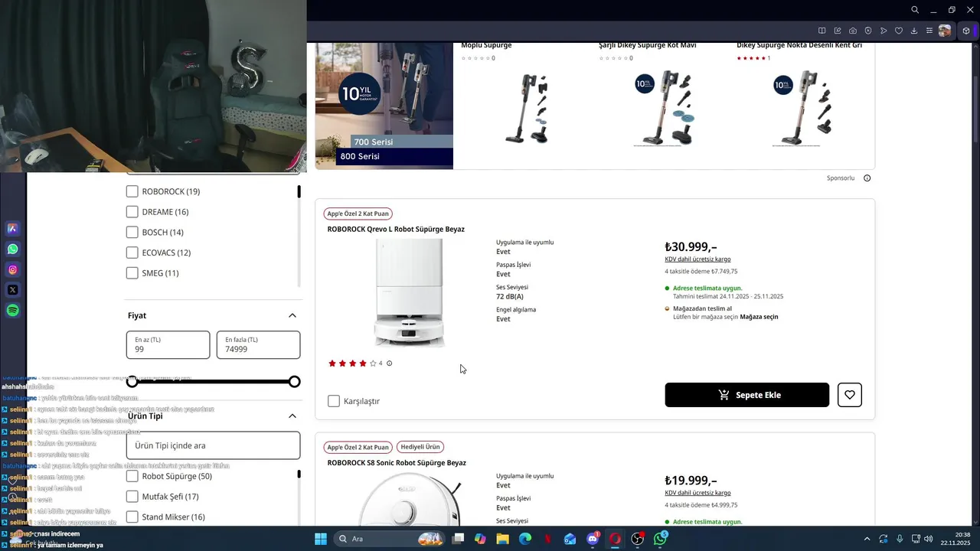Viewport: 980px width, 551px height.
Task: Open Spotify in the browser sidebar
Action: [13, 311]
